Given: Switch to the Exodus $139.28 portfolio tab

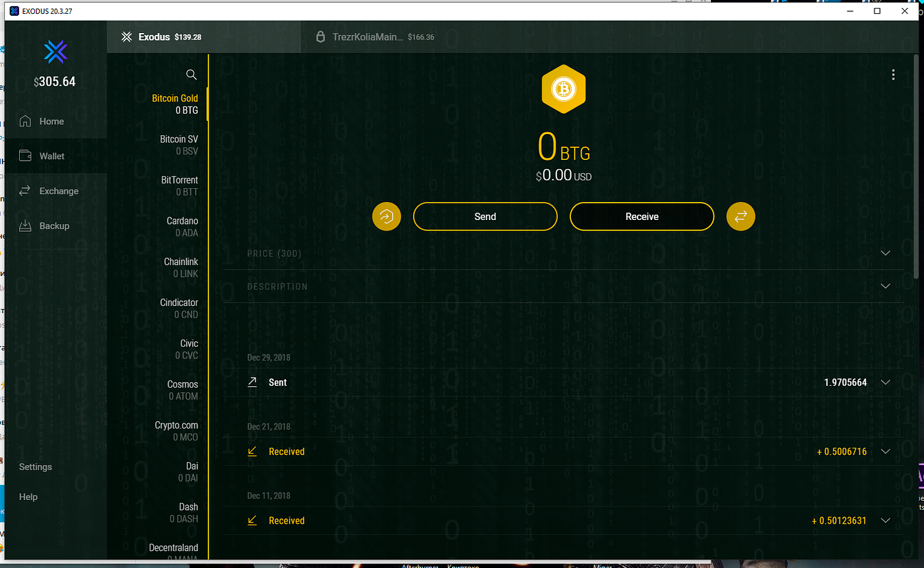Looking at the screenshot, I should 204,37.
